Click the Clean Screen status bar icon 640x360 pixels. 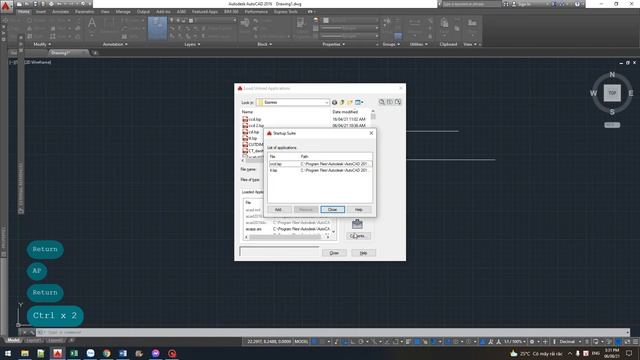click(627, 342)
